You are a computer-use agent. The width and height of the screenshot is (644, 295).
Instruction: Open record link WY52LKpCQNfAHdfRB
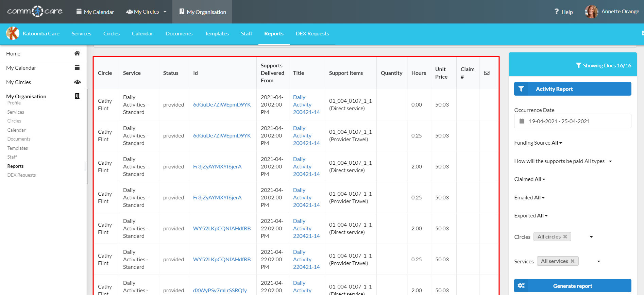coord(222,229)
